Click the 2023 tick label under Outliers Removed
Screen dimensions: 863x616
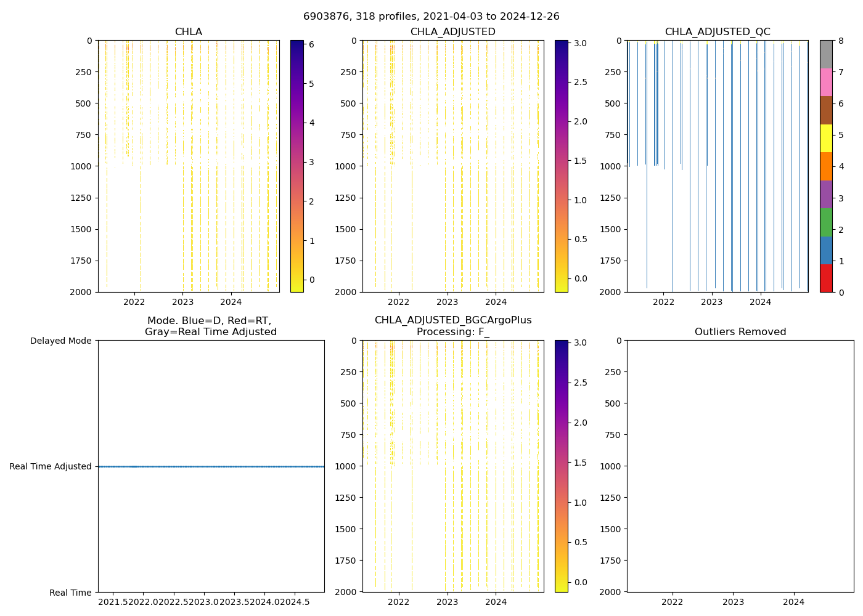tap(733, 602)
